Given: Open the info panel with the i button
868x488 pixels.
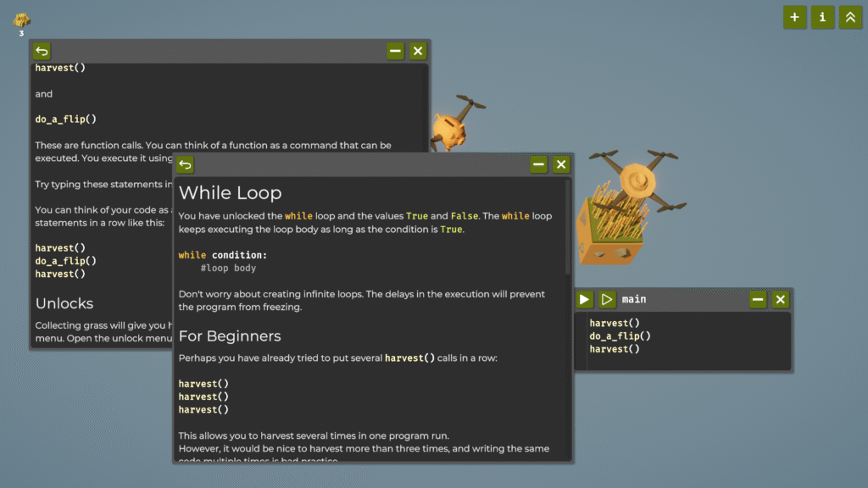Looking at the screenshot, I should 822,17.
